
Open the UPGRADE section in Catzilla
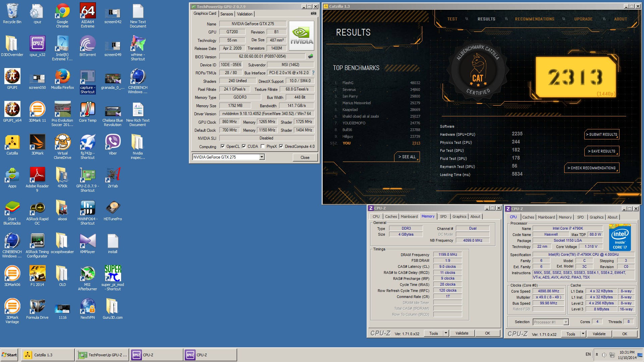pyautogui.click(x=583, y=19)
